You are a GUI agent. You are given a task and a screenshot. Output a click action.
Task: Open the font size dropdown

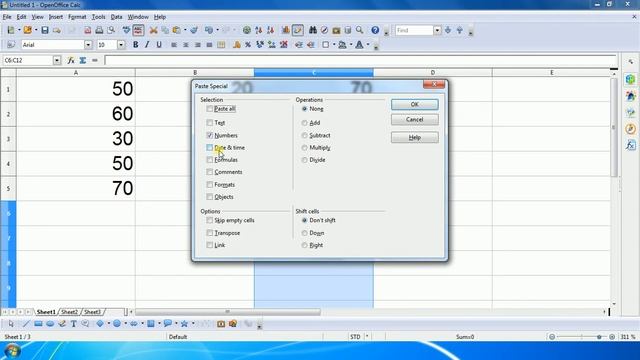tap(121, 45)
